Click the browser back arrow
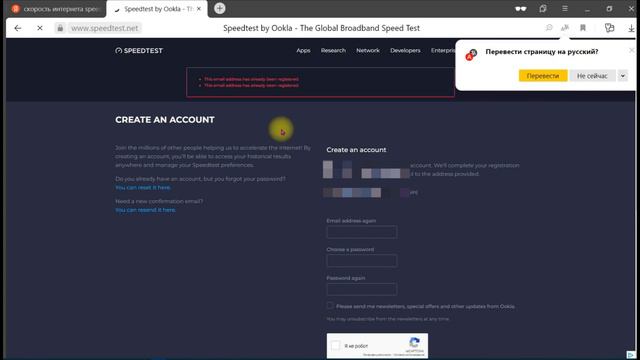Image resolution: width=640 pixels, height=360 pixels. 18,28
